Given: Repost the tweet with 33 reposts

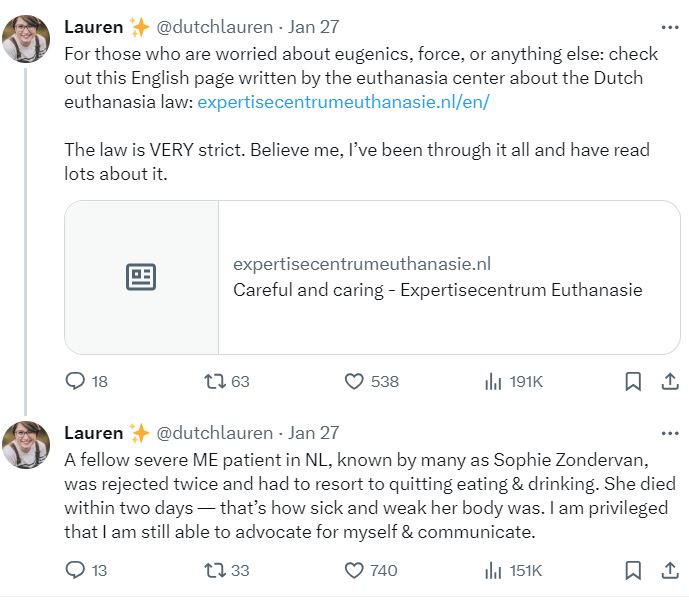Looking at the screenshot, I should (x=213, y=571).
